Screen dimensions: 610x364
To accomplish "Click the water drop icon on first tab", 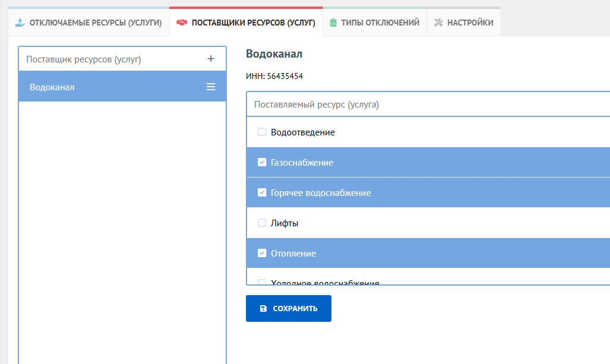I will (x=20, y=23).
